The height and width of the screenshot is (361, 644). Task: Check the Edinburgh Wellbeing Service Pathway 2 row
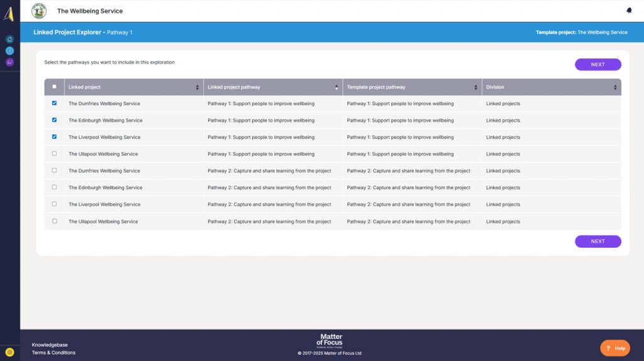[54, 187]
